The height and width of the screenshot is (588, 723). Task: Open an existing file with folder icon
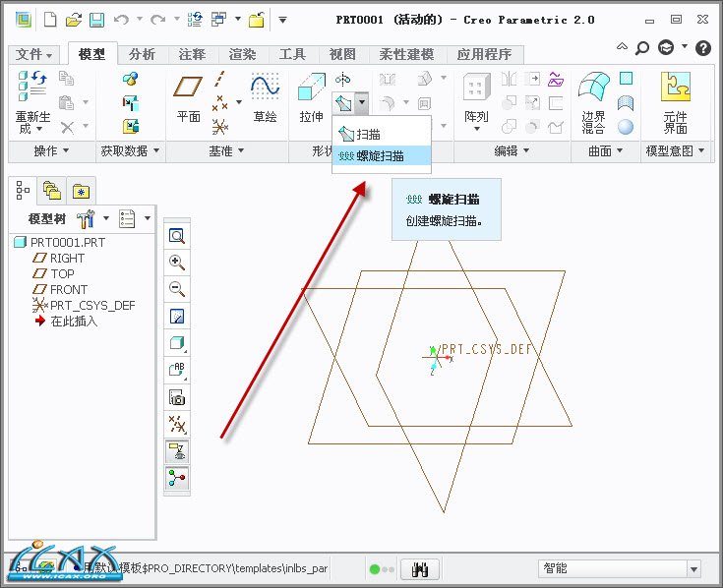tap(74, 20)
